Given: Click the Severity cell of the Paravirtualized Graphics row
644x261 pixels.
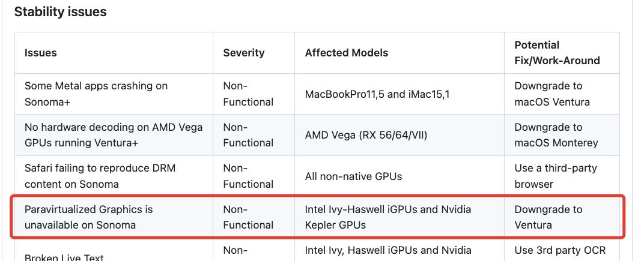Looking at the screenshot, I should [x=248, y=217].
